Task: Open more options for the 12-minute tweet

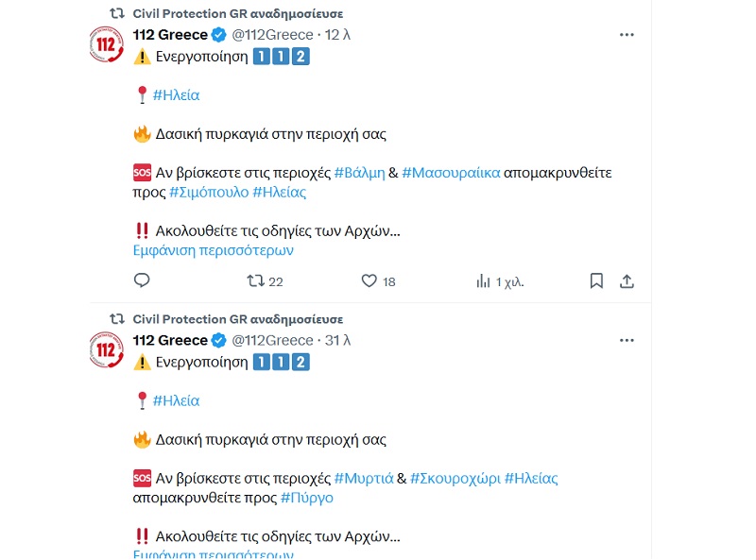Action: (x=626, y=35)
